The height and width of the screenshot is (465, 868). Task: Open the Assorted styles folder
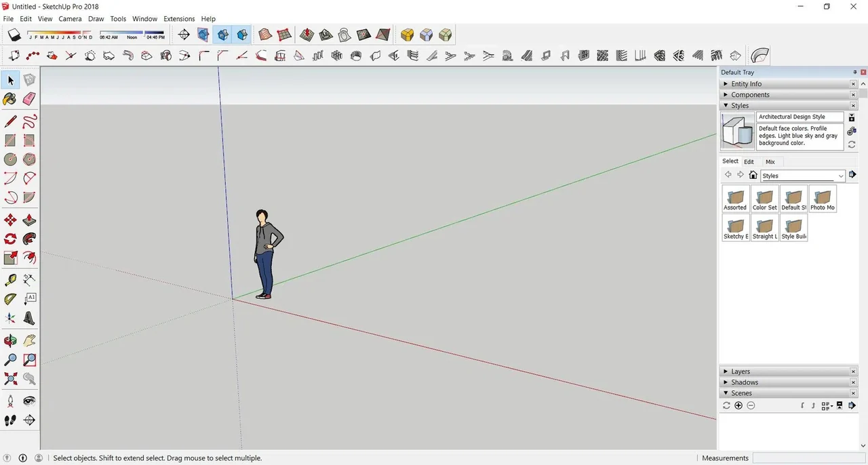(x=736, y=199)
